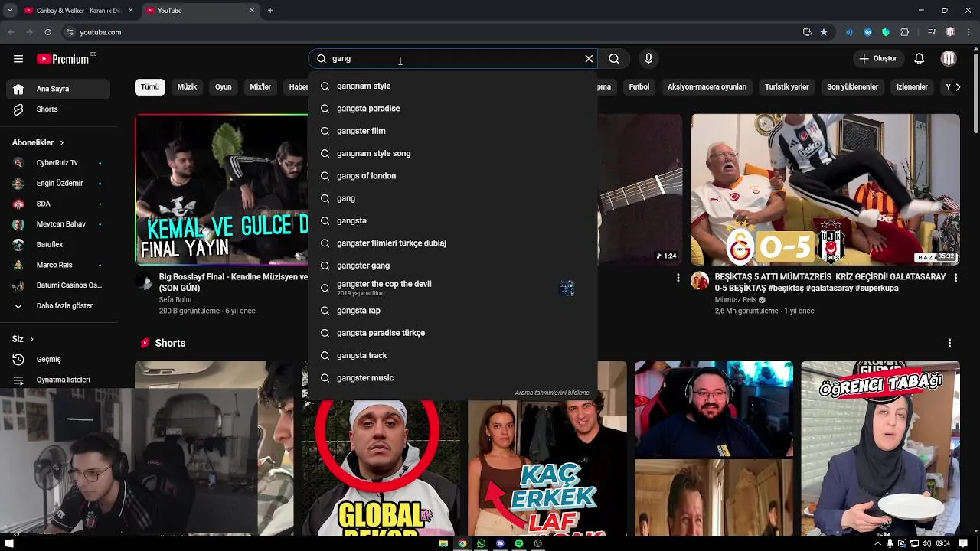Open Beşiktaş 5 attı Mümtazreis thumbnail
The image size is (980, 551).
point(825,190)
